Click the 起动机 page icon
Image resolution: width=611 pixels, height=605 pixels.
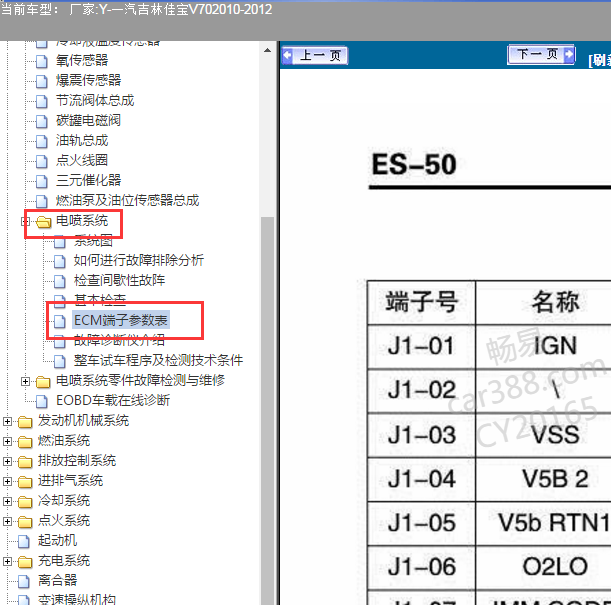pos(24,541)
